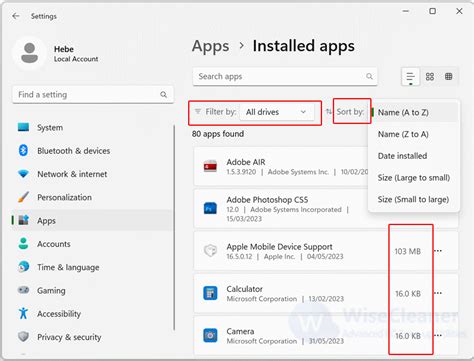Go to Bluetooth & devices label
The height and width of the screenshot is (361, 474).
click(x=74, y=151)
